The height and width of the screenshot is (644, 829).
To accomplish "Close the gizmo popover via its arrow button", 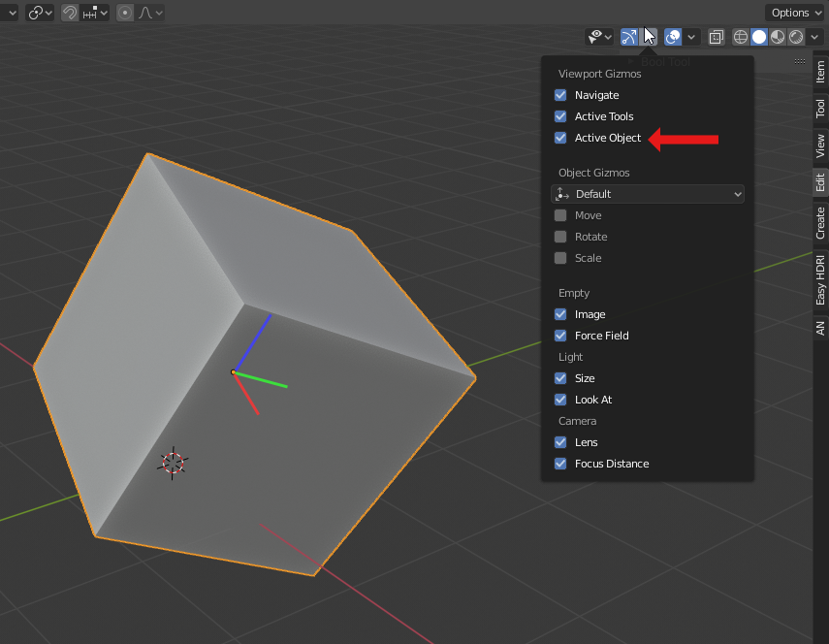I will [649, 37].
